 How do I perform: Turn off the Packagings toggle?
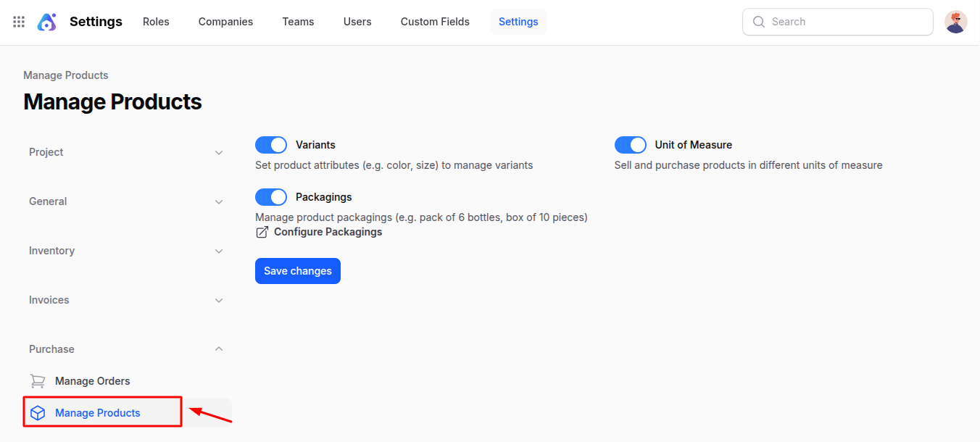pyautogui.click(x=270, y=196)
